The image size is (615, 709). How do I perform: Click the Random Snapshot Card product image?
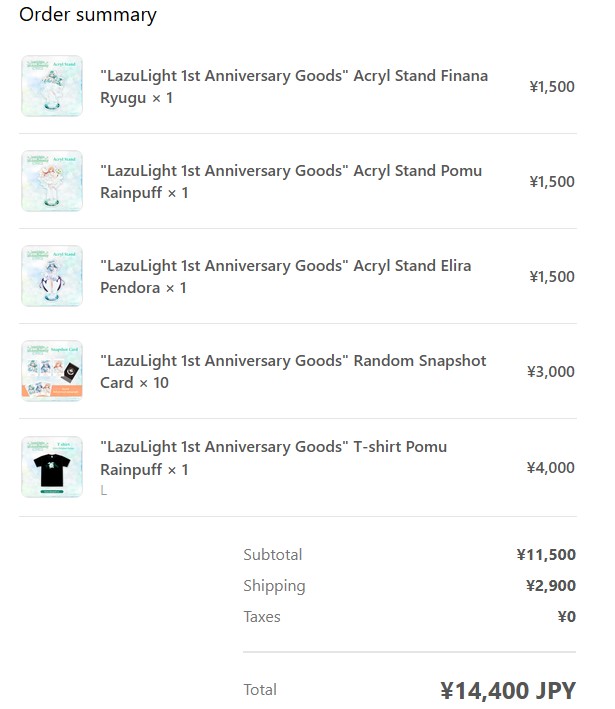52,371
